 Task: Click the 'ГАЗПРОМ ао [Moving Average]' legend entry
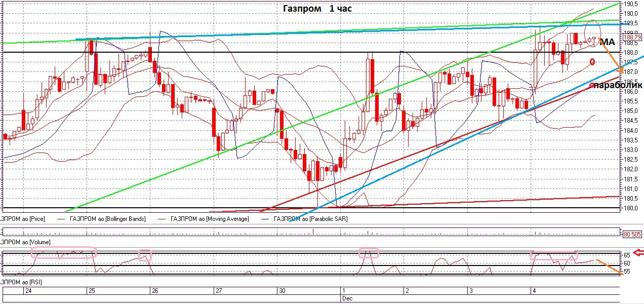click(210, 219)
